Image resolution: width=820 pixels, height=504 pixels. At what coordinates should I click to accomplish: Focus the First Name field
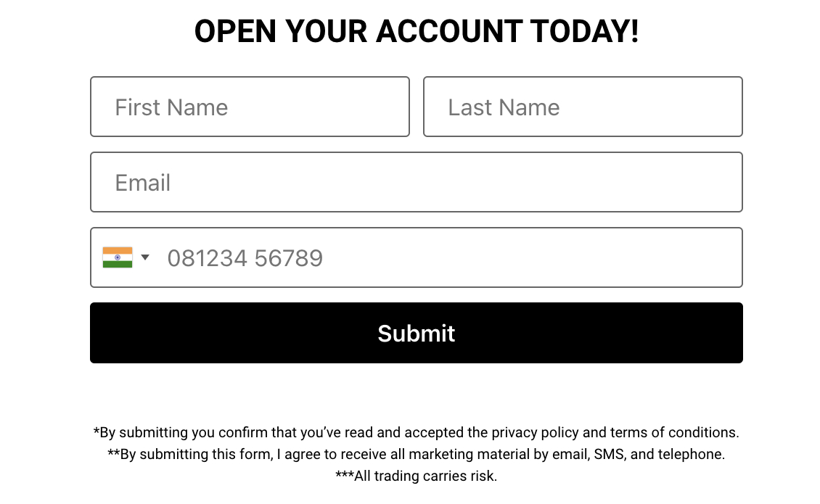250,107
